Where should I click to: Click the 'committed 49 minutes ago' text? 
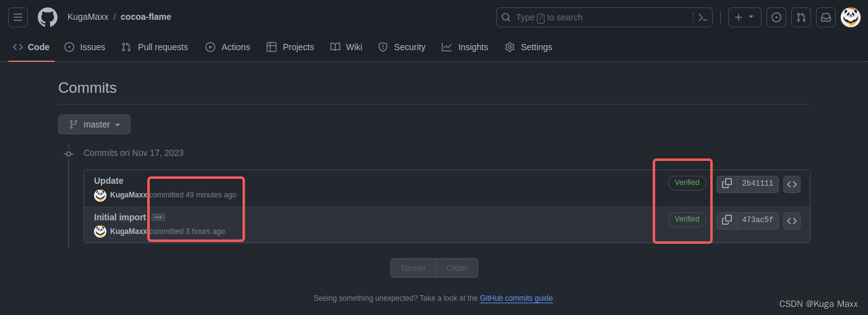pyautogui.click(x=193, y=195)
